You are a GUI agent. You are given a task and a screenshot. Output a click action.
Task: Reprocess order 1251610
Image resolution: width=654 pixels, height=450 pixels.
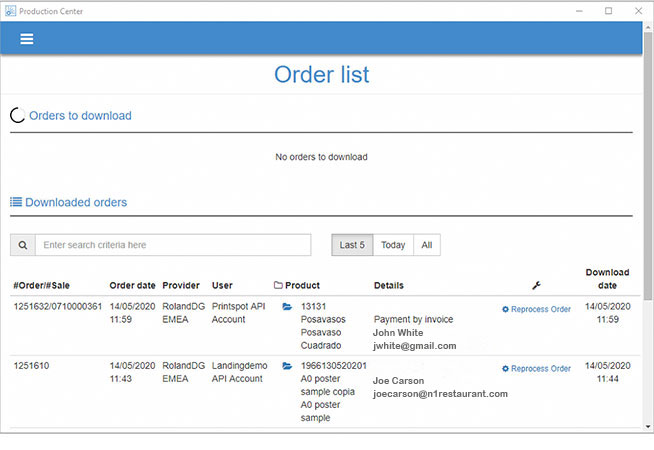536,369
